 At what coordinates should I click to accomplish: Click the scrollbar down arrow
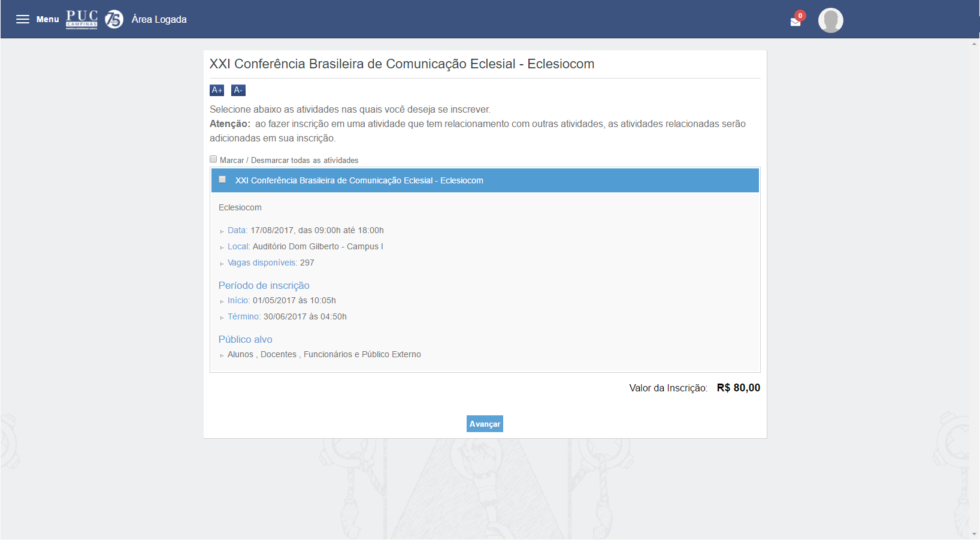pyautogui.click(x=975, y=533)
